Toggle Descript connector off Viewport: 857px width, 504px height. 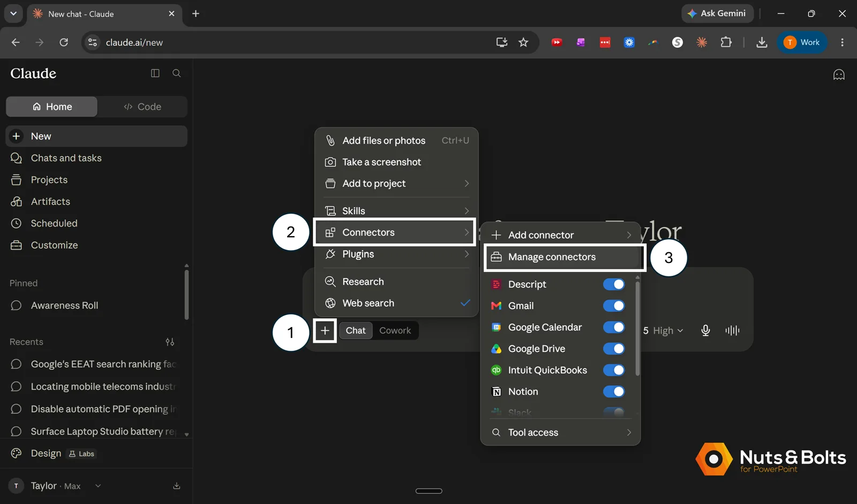(x=614, y=284)
